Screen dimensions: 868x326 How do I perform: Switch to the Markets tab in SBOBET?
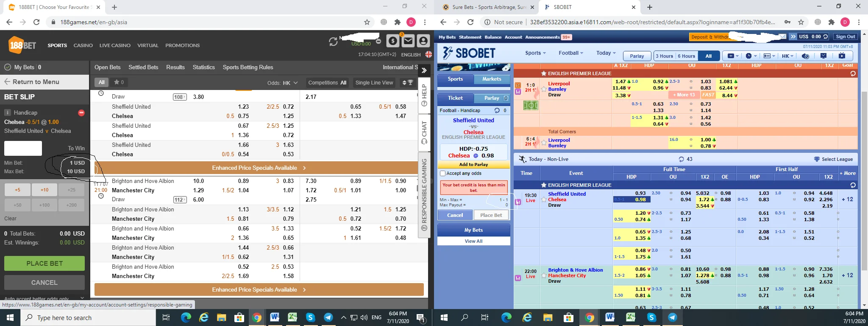click(x=492, y=79)
